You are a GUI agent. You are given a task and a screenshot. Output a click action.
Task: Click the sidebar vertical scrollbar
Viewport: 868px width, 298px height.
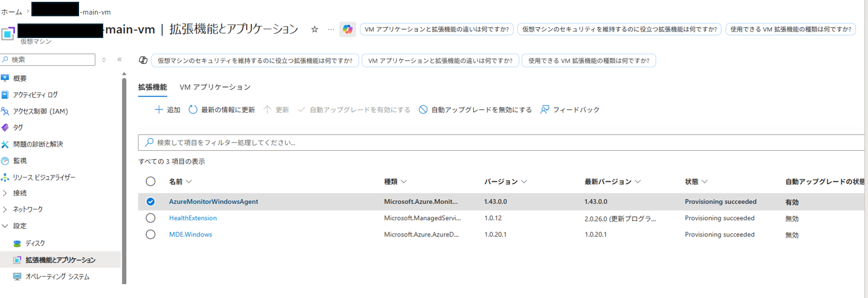[x=124, y=180]
